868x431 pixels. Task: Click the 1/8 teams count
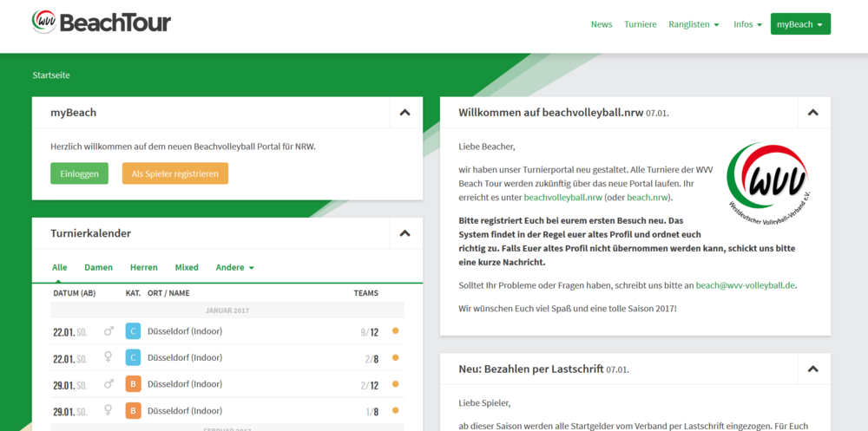372,411
